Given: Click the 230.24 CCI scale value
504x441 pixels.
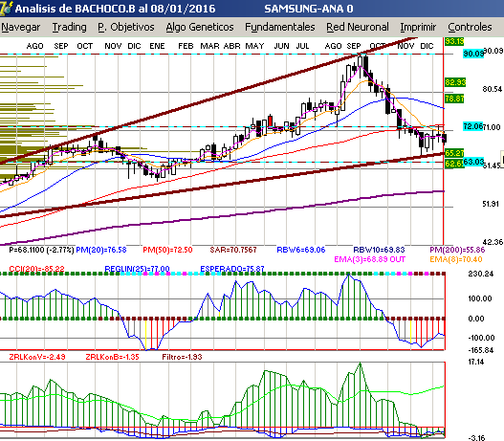Looking at the screenshot, I should [x=480, y=274].
